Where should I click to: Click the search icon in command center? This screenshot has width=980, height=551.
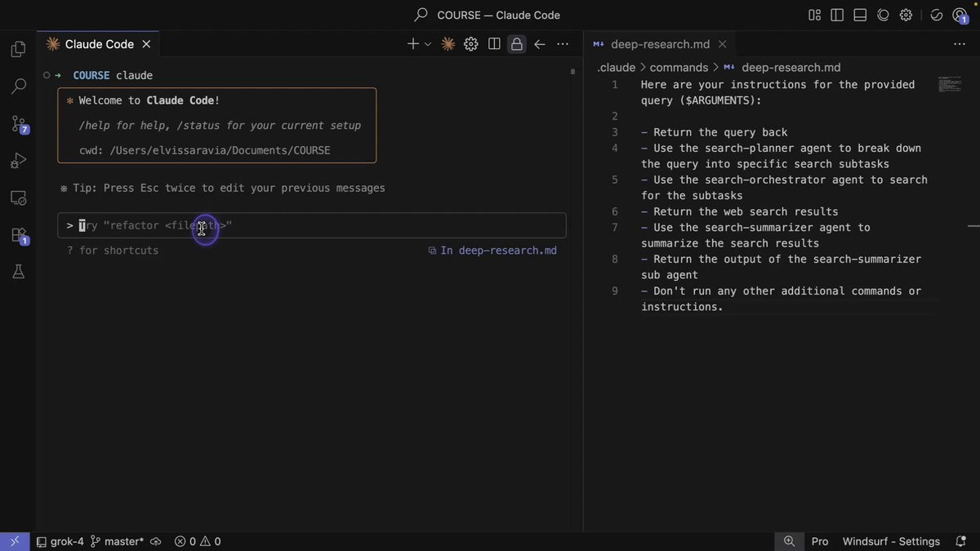point(421,15)
